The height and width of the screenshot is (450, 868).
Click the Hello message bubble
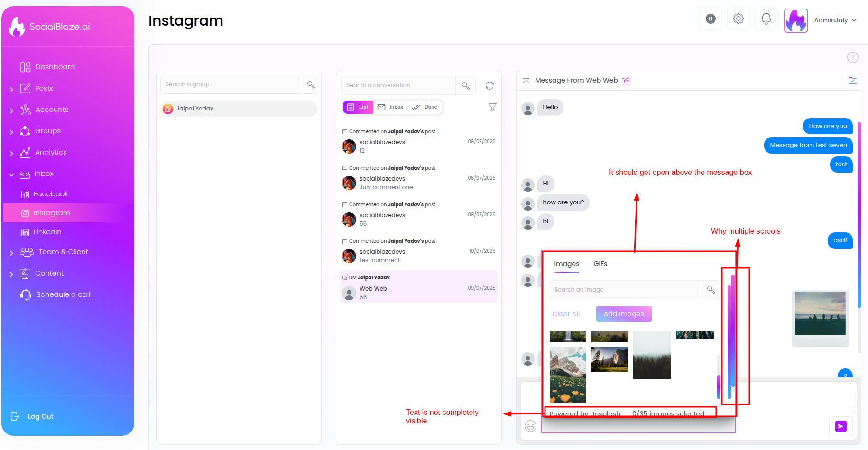pyautogui.click(x=550, y=107)
